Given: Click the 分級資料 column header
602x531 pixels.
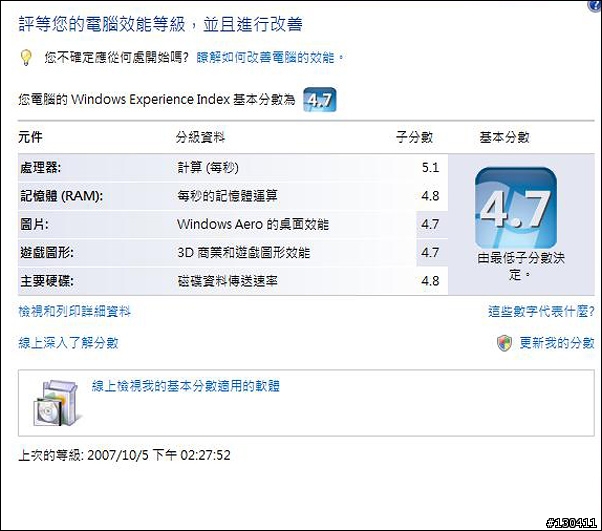Looking at the screenshot, I should (200, 137).
